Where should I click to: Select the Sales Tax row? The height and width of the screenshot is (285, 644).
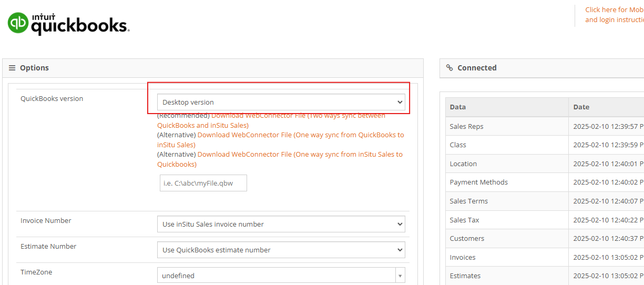545,220
